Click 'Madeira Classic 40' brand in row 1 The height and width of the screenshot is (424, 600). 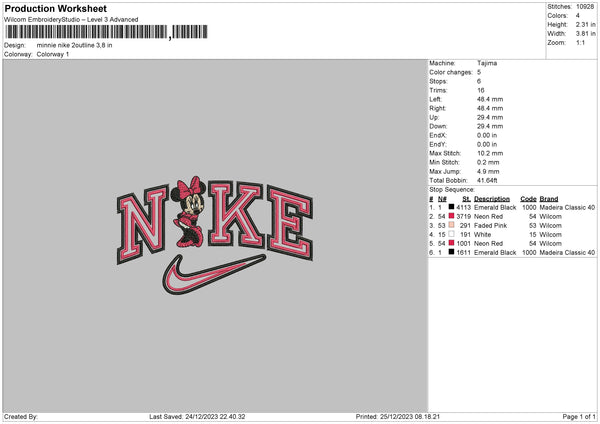coord(567,207)
